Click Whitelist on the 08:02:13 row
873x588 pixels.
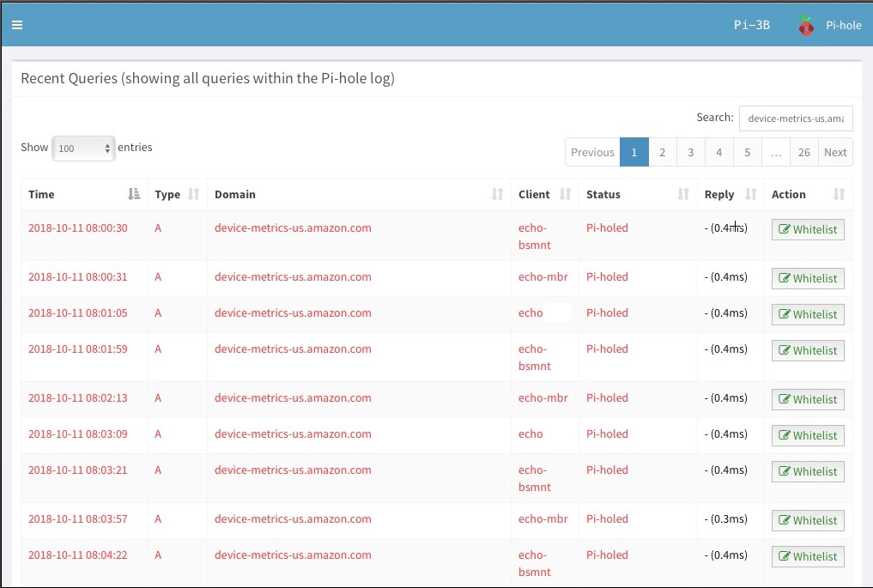pos(808,400)
